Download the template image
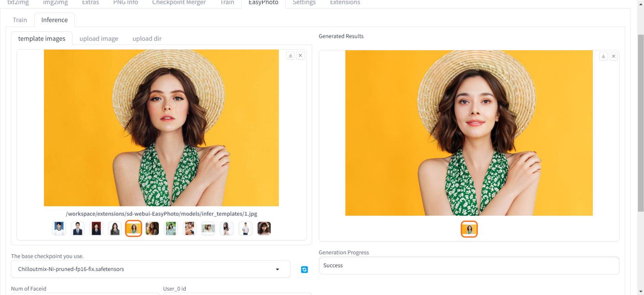This screenshot has height=295, width=644. pyautogui.click(x=290, y=56)
